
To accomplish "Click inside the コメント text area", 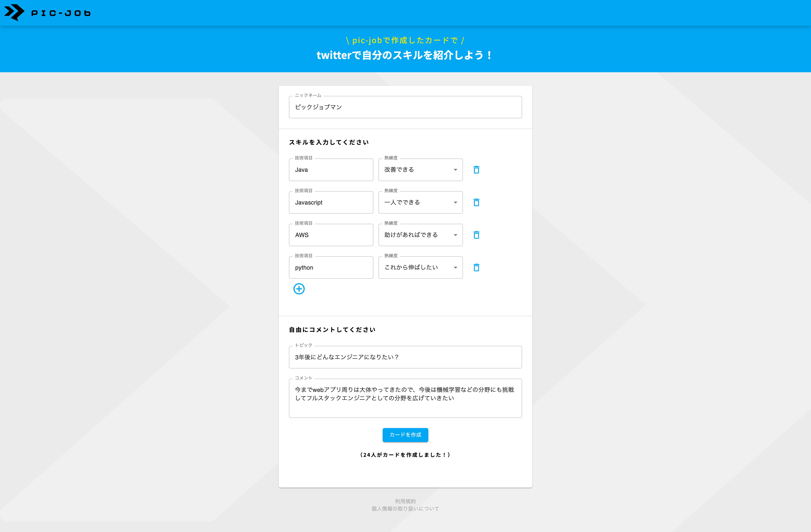I will (405, 398).
